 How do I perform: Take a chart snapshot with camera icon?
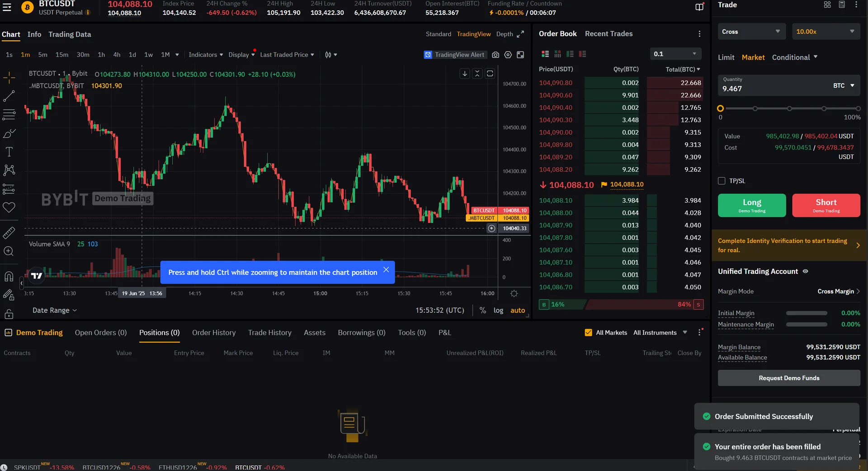(x=495, y=55)
